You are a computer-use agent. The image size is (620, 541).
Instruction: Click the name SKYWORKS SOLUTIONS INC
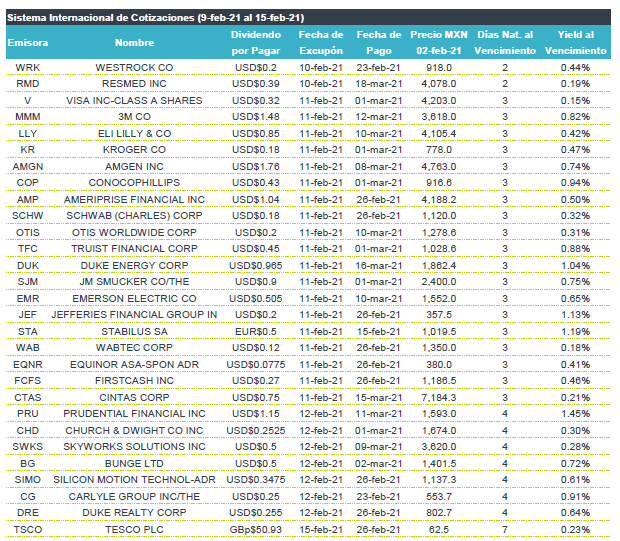click(134, 447)
